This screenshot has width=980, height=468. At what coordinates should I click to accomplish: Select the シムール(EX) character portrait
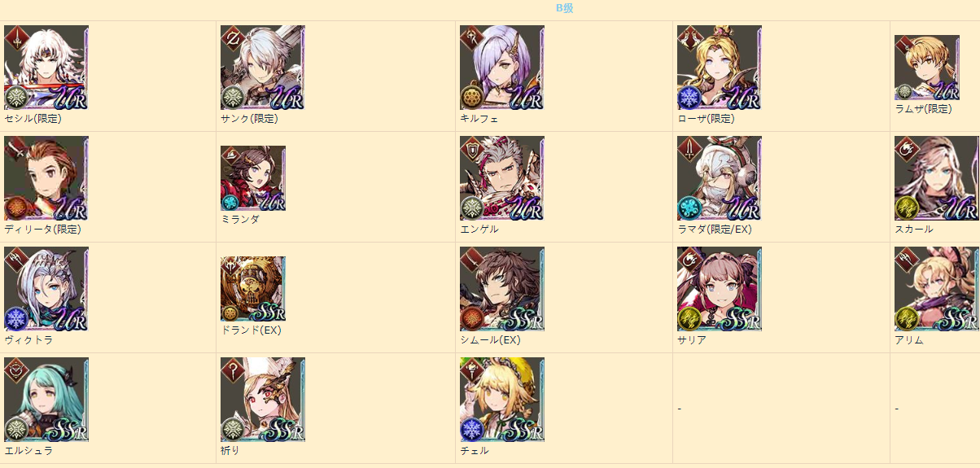coord(502,289)
